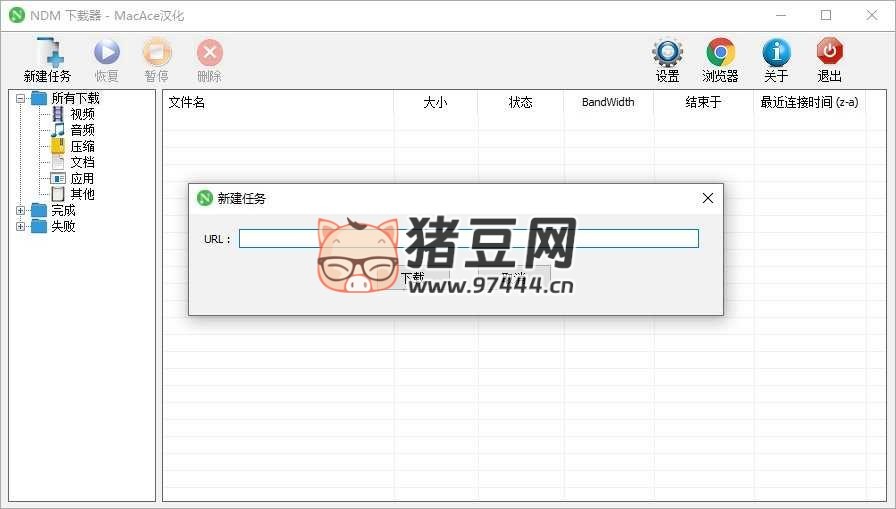The width and height of the screenshot is (896, 509).
Task: Click inside the URL input field
Action: pyautogui.click(x=468, y=239)
